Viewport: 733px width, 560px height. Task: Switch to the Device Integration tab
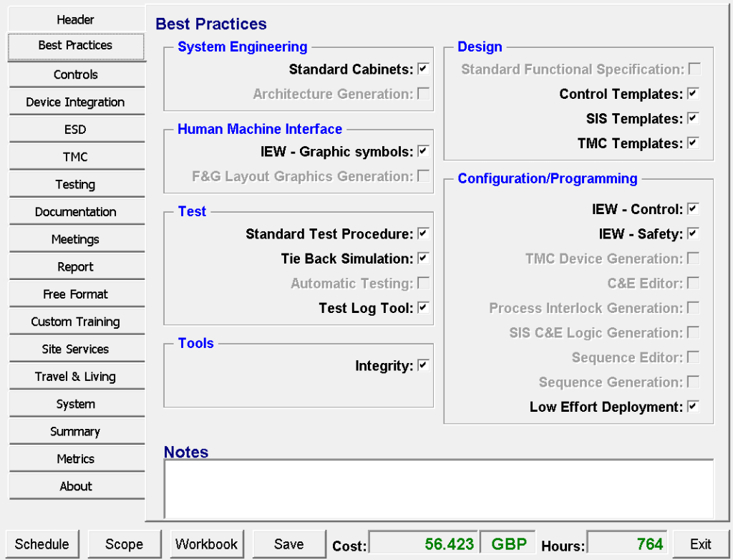pos(75,102)
